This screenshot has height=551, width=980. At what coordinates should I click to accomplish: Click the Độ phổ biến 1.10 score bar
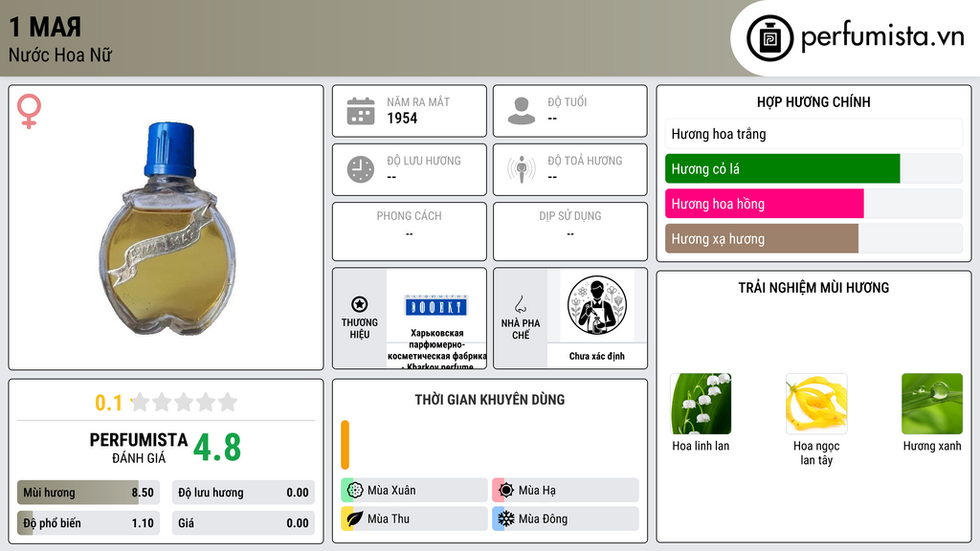pos(88,523)
